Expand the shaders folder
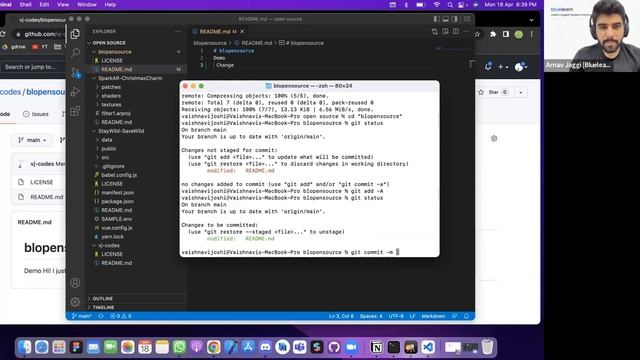Image resolution: width=640 pixels, height=360 pixels. 111,96
